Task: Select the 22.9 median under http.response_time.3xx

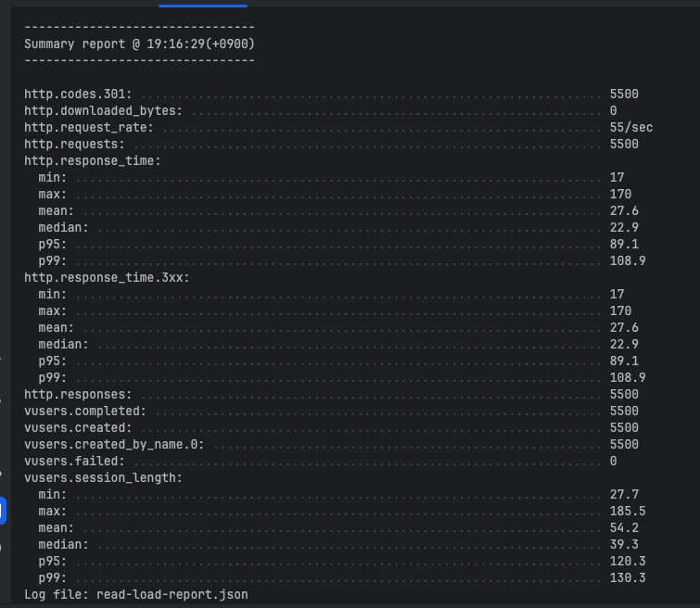Action: click(624, 344)
